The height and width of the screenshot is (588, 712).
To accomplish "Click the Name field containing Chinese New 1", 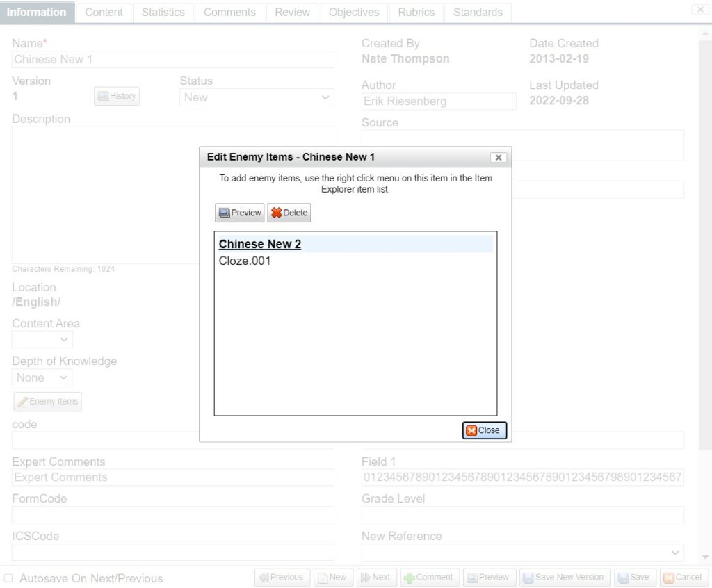I will point(173,60).
